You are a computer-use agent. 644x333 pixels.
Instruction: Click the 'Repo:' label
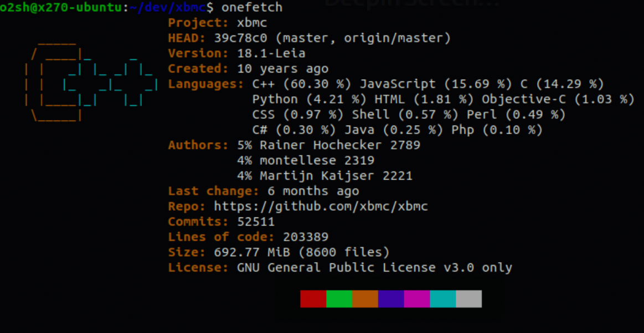coord(187,207)
